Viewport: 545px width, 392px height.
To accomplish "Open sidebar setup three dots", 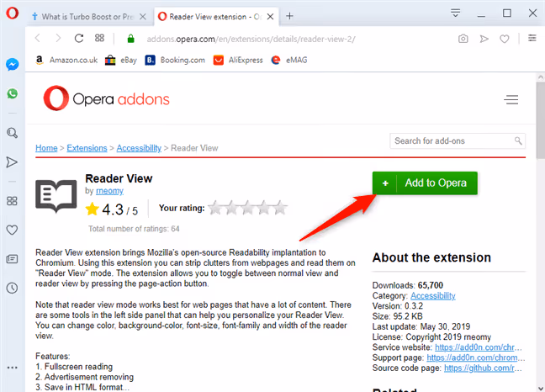I will click(x=12, y=368).
